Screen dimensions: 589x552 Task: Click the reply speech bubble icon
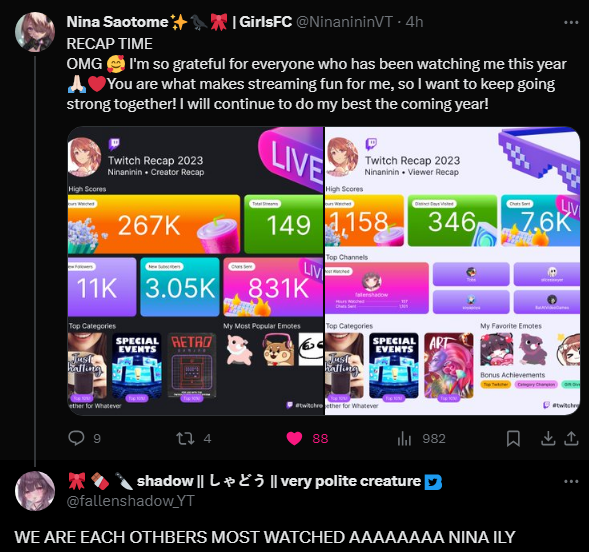(76, 438)
